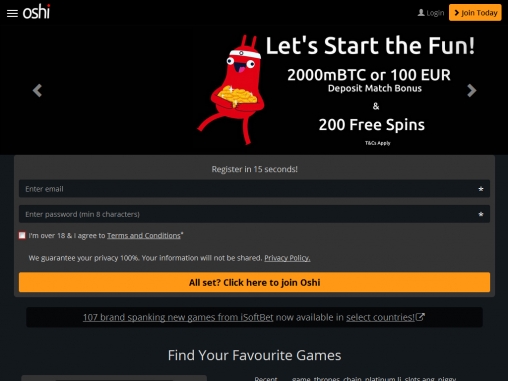Focus the Enter email field

point(254,189)
